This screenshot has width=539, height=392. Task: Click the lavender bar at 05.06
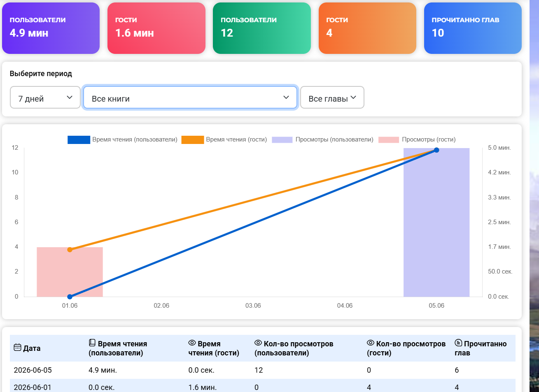point(436,222)
